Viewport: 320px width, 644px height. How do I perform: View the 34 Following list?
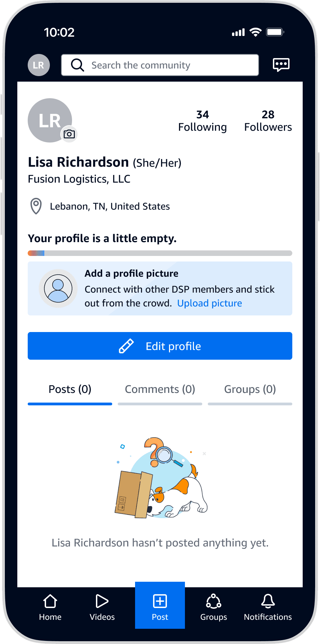pyautogui.click(x=203, y=121)
